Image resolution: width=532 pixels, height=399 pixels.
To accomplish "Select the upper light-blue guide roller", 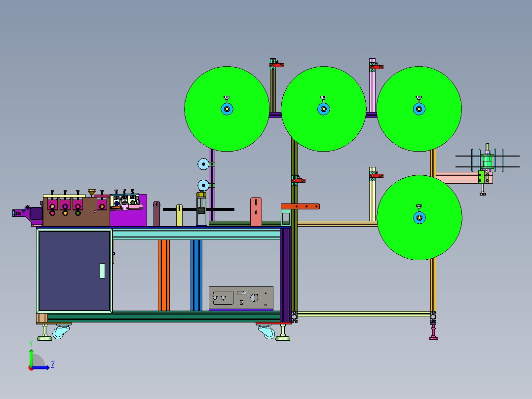I will [x=203, y=164].
